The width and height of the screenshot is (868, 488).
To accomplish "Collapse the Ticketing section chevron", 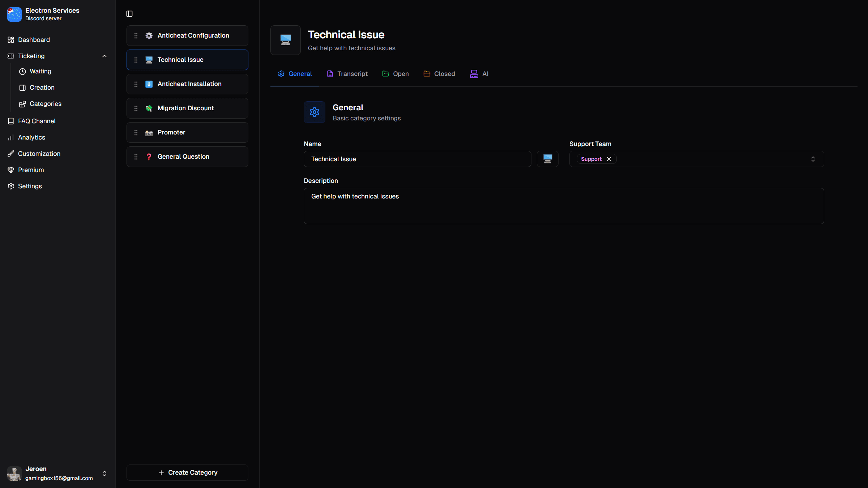I will [x=104, y=56].
